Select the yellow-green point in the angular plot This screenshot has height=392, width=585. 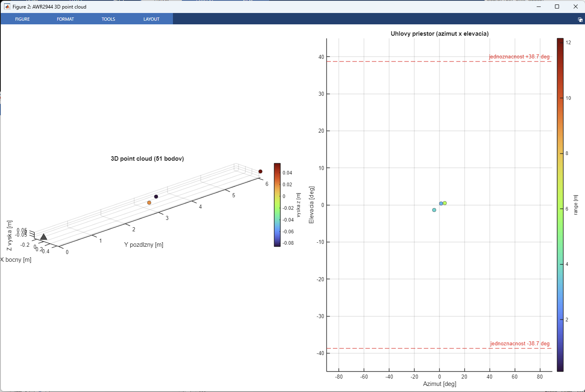click(445, 203)
